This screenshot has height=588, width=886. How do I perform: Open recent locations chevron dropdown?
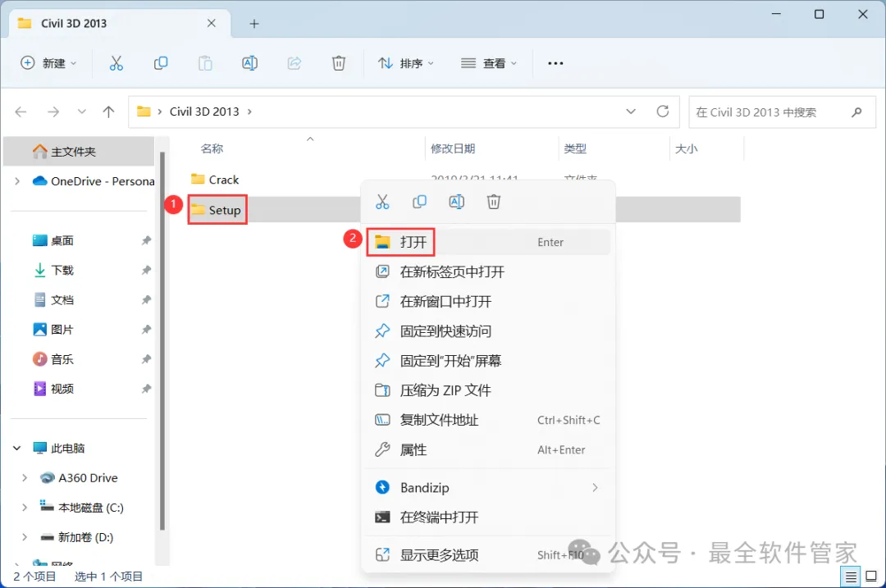82,112
